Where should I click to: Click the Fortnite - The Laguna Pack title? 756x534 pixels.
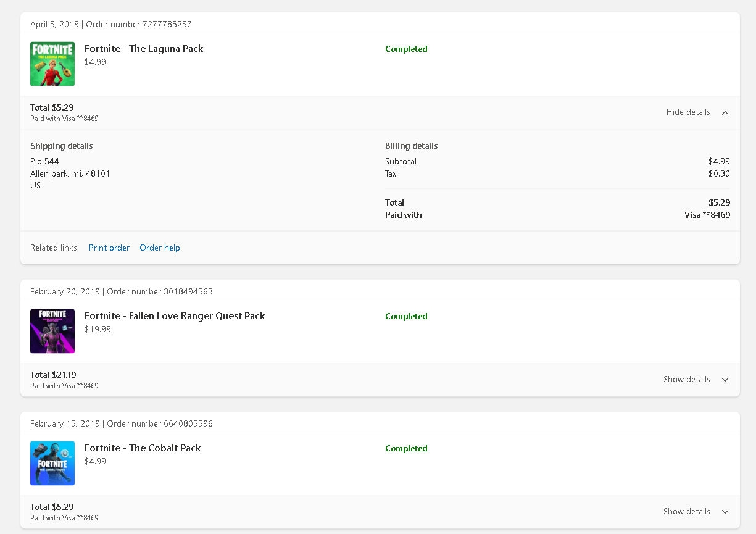point(144,49)
